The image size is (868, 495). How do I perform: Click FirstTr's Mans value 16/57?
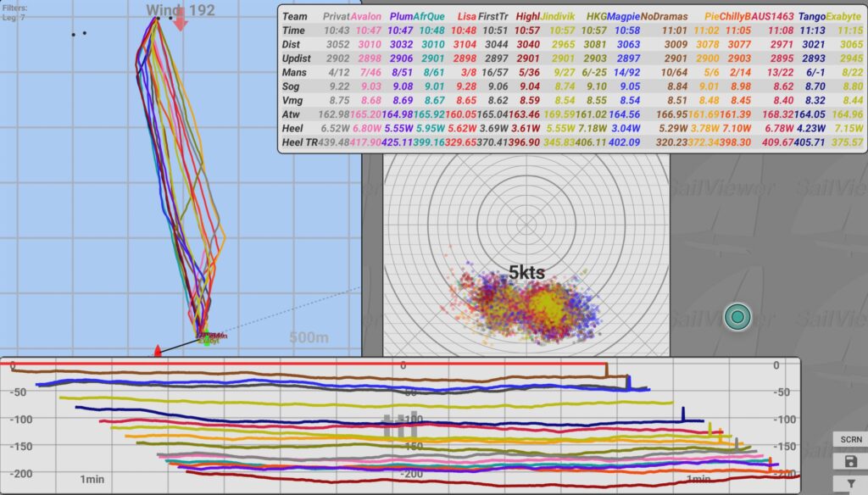point(495,73)
